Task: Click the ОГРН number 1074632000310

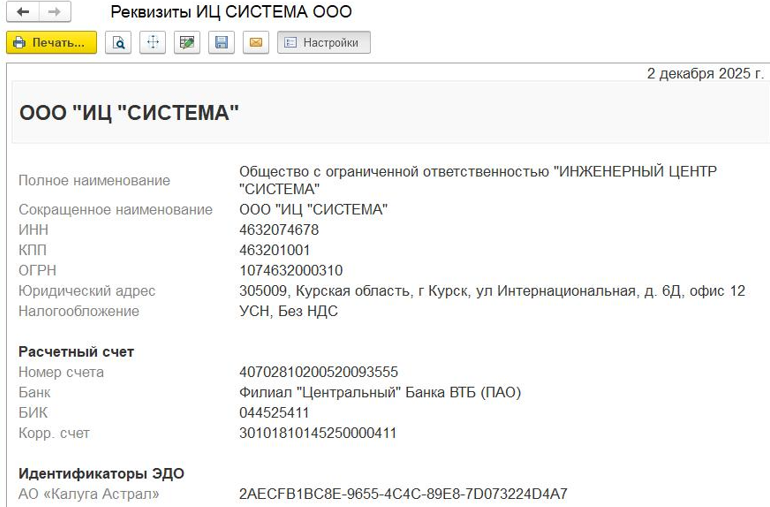Action: (x=291, y=271)
